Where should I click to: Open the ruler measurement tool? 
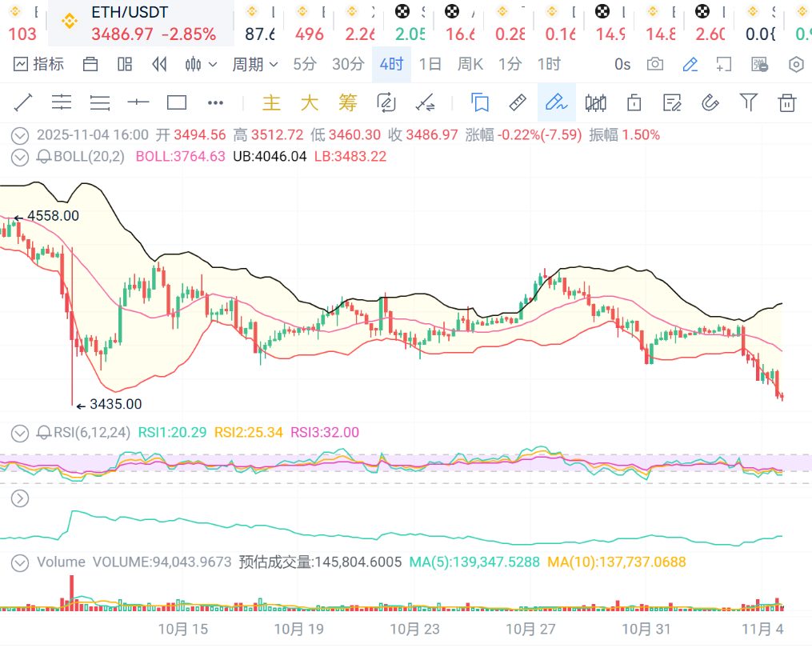coord(518,102)
